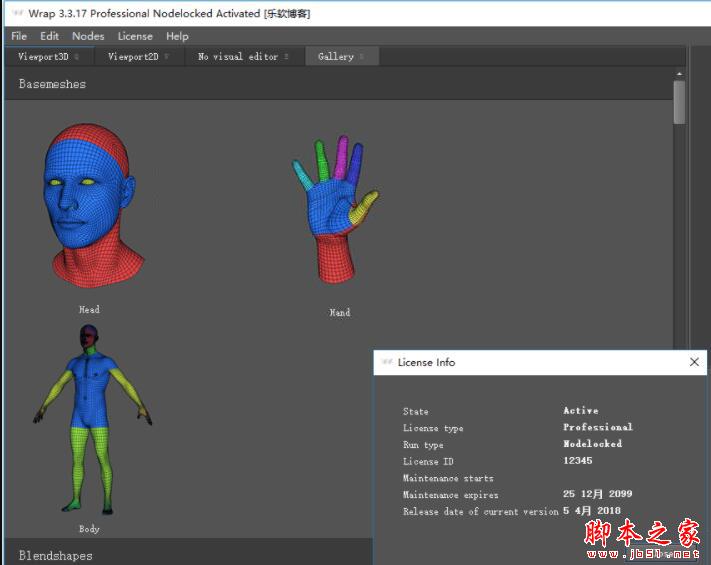Screen dimensions: 711x565
Task: Click the Wrap app icon in title bar
Action: [18, 13]
